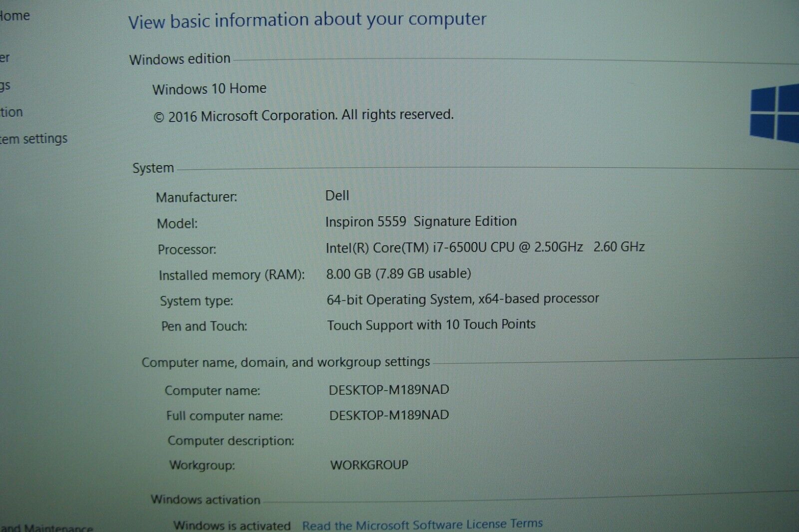Screen dimensions: 799x532
Task: Click the 'Computer description:' label
Action: (231, 441)
